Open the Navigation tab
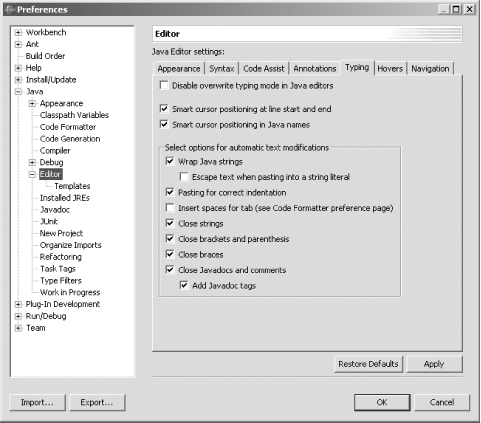Screen dimensions: 481x423 click(x=430, y=69)
